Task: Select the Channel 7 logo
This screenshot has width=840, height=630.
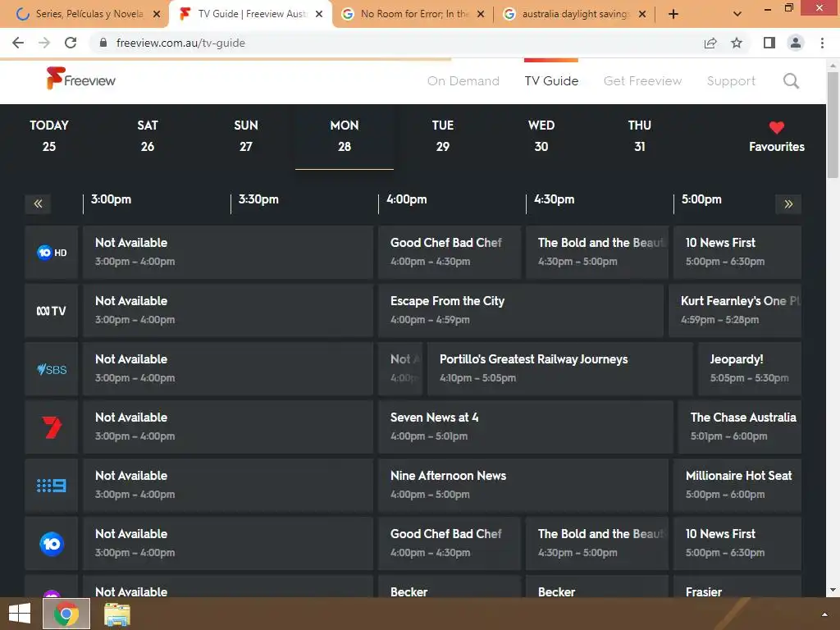Action: [x=52, y=427]
